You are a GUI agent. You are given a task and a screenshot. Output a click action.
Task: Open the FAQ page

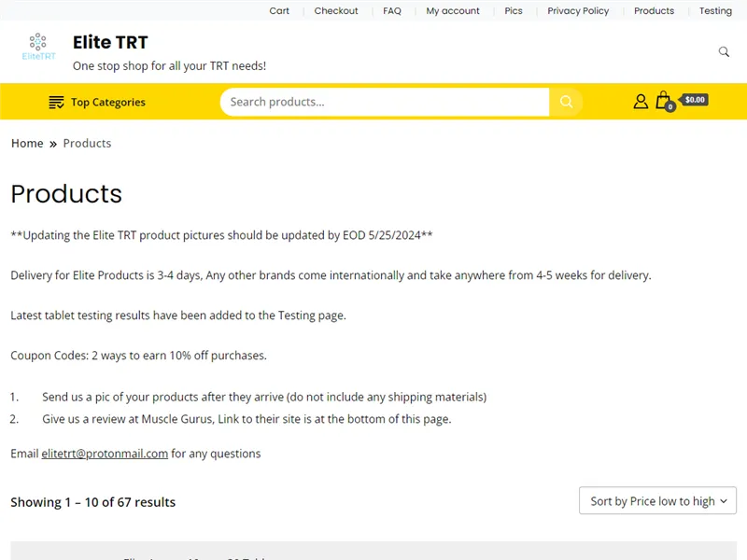(391, 11)
